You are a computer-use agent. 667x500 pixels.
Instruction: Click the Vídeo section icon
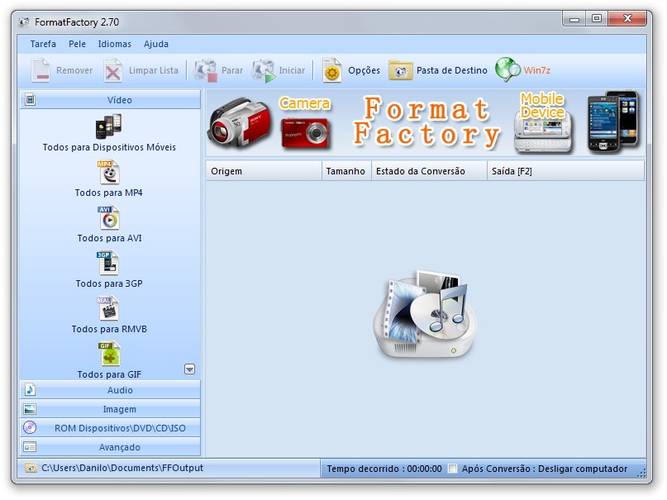coord(30,100)
